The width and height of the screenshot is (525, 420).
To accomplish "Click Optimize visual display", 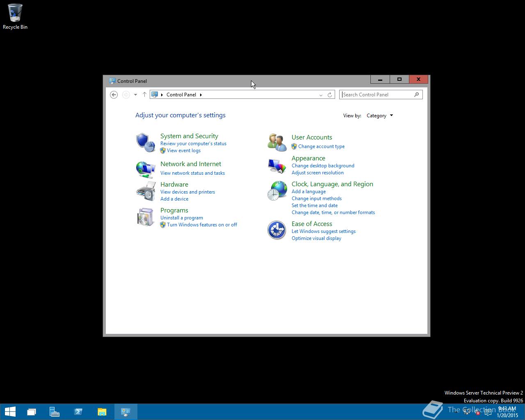I will [x=316, y=238].
